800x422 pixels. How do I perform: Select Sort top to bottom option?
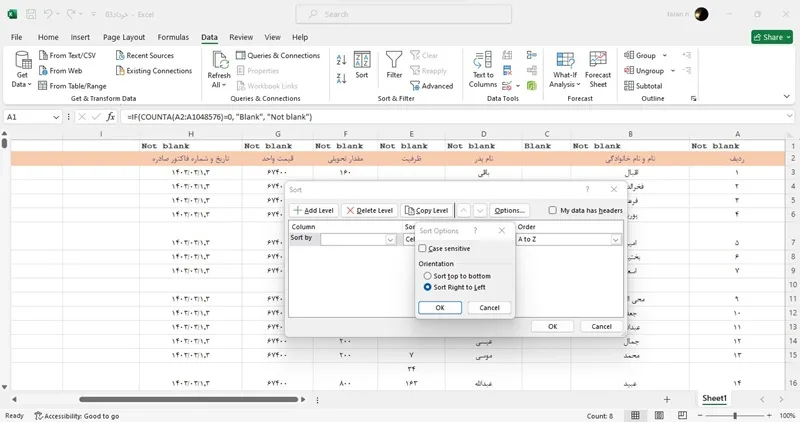click(428, 276)
